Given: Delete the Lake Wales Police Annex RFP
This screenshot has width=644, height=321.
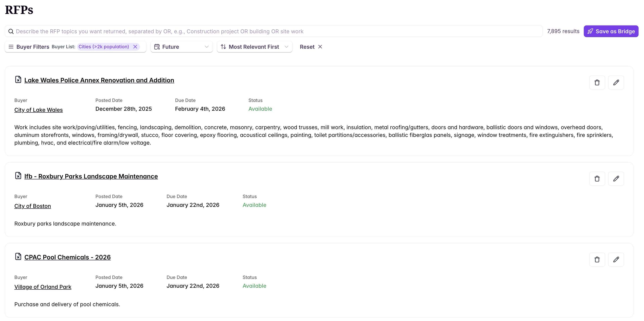Looking at the screenshot, I should [597, 82].
